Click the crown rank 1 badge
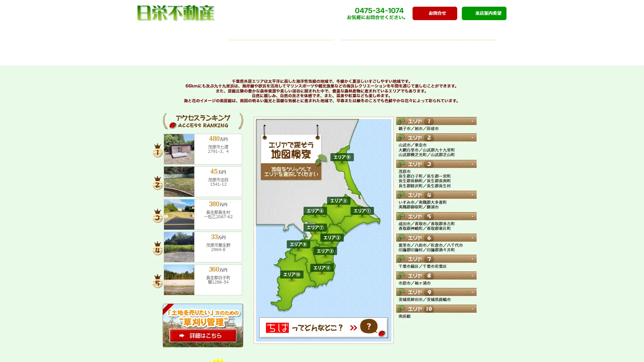The width and height of the screenshot is (644, 362). 157,150
